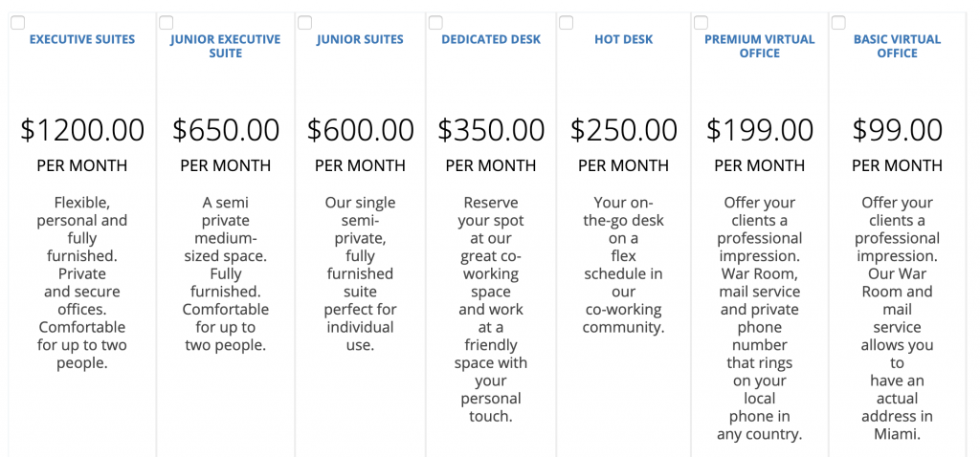Tick the Basic Virtual Office checkbox

coord(838,23)
